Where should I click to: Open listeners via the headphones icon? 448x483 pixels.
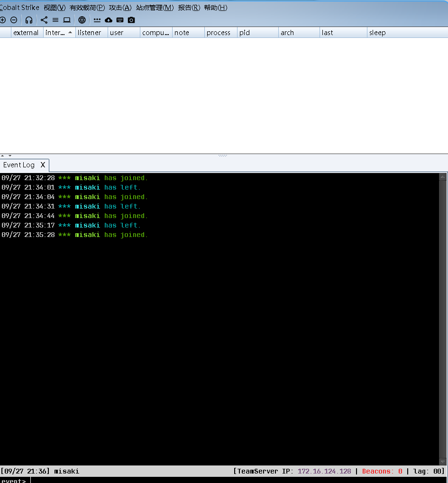click(29, 20)
